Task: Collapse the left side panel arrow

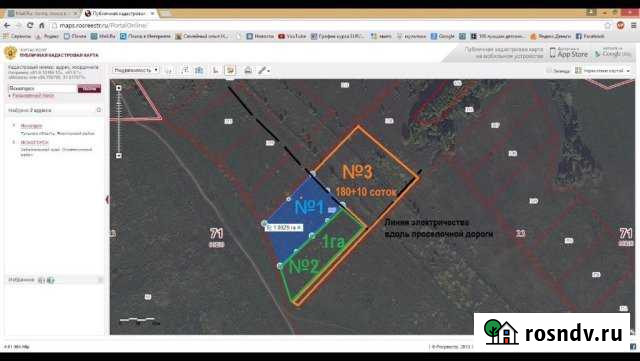Action: coord(107,199)
